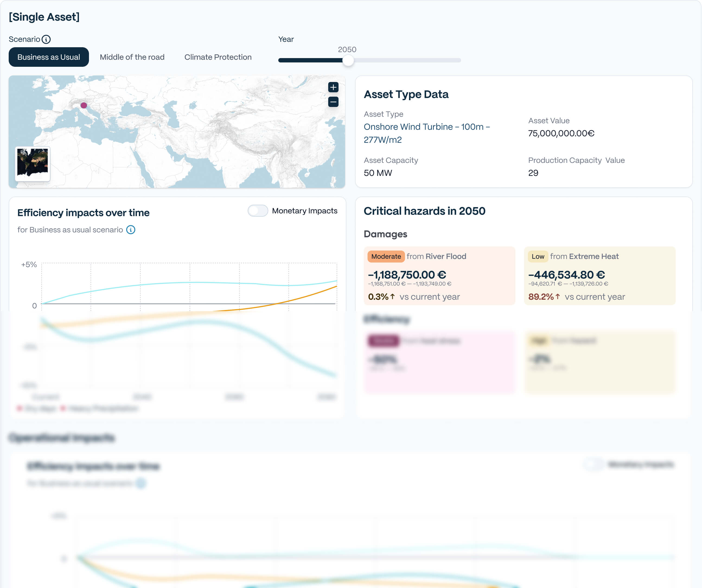Select the asset location marker in Italy

point(84,105)
